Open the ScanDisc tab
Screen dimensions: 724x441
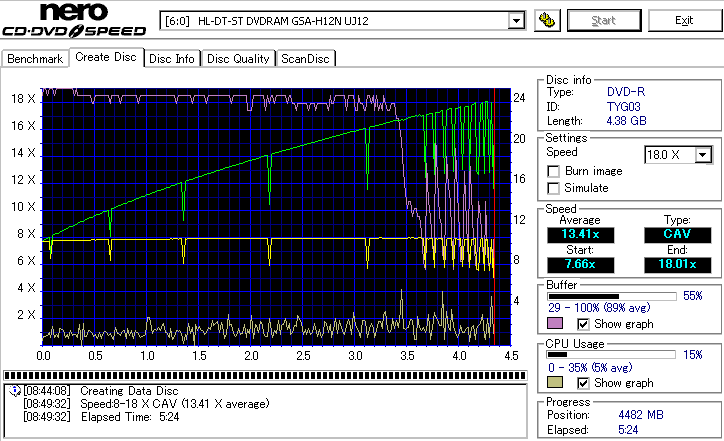[305, 59]
